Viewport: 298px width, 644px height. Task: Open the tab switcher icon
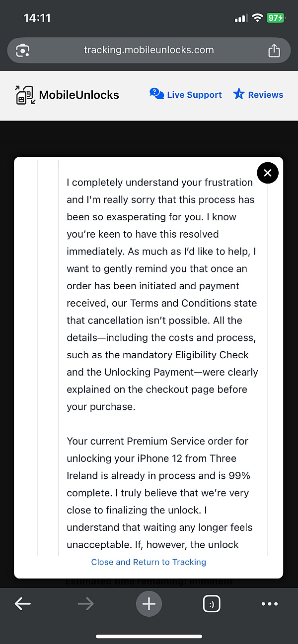pyautogui.click(x=212, y=604)
